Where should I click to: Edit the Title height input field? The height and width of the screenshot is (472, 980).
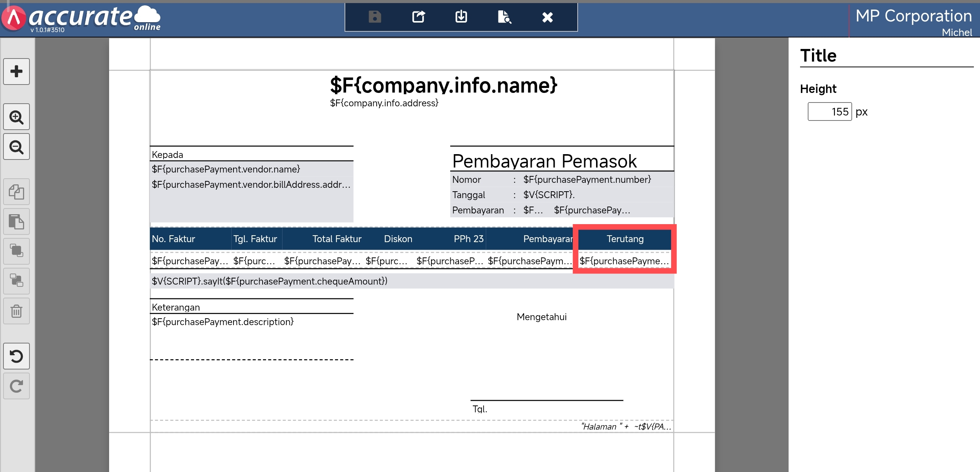point(830,112)
